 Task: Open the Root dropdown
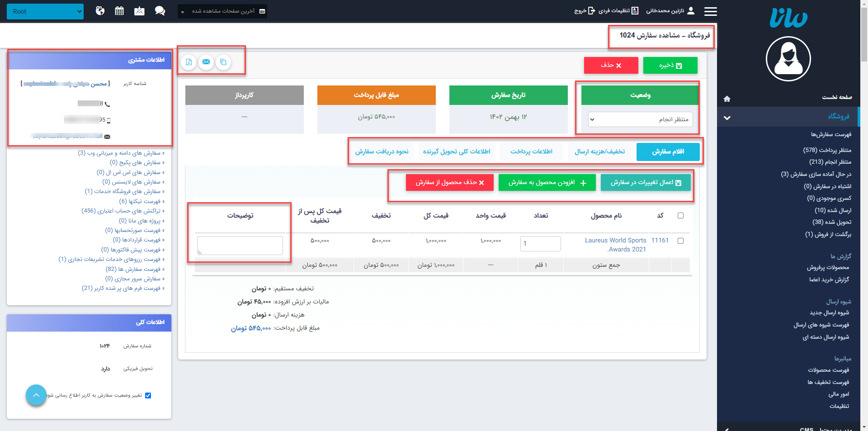point(45,11)
